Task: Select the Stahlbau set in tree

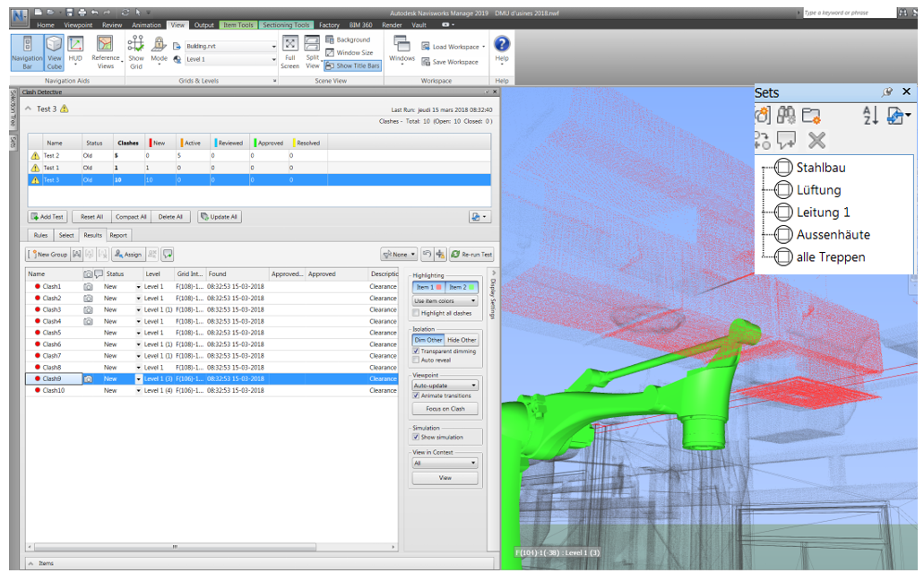Action: (820, 168)
